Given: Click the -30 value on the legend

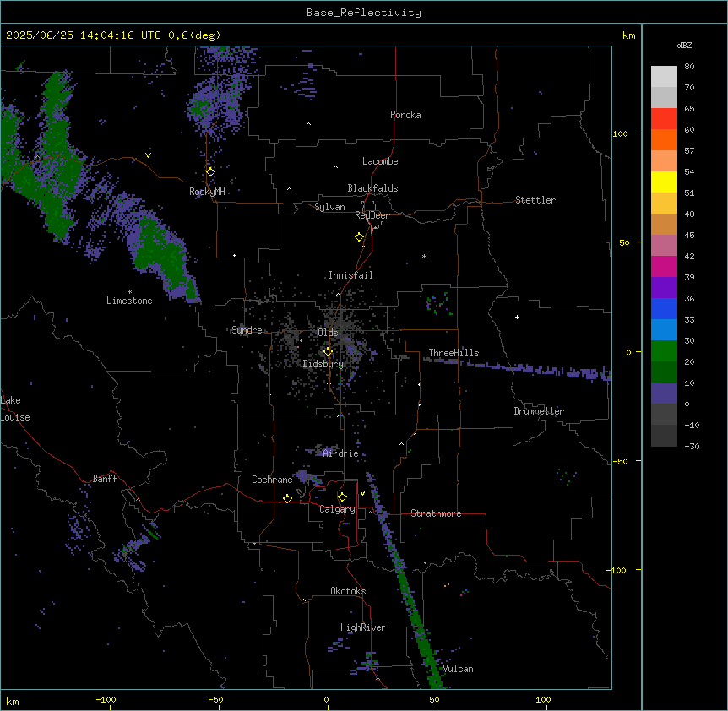Looking at the screenshot, I should pos(692,446).
